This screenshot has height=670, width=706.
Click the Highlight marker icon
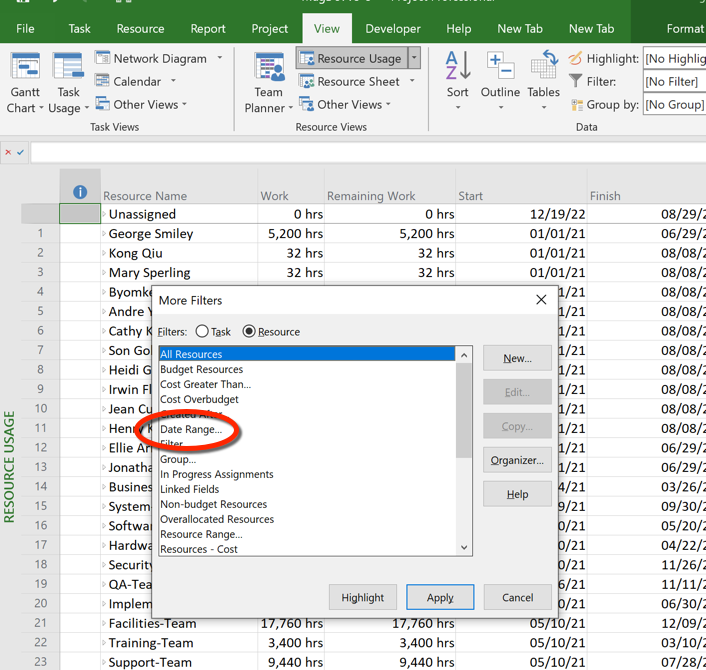coord(575,58)
